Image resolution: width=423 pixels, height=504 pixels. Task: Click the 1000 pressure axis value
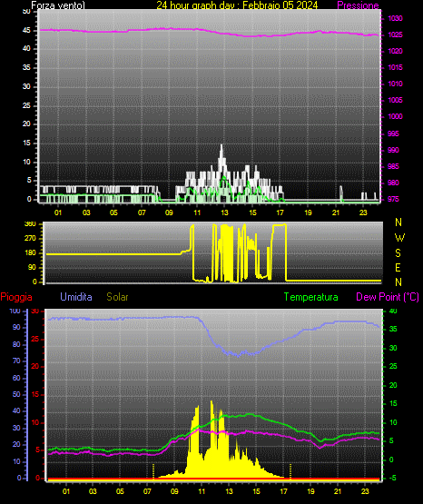(395, 116)
